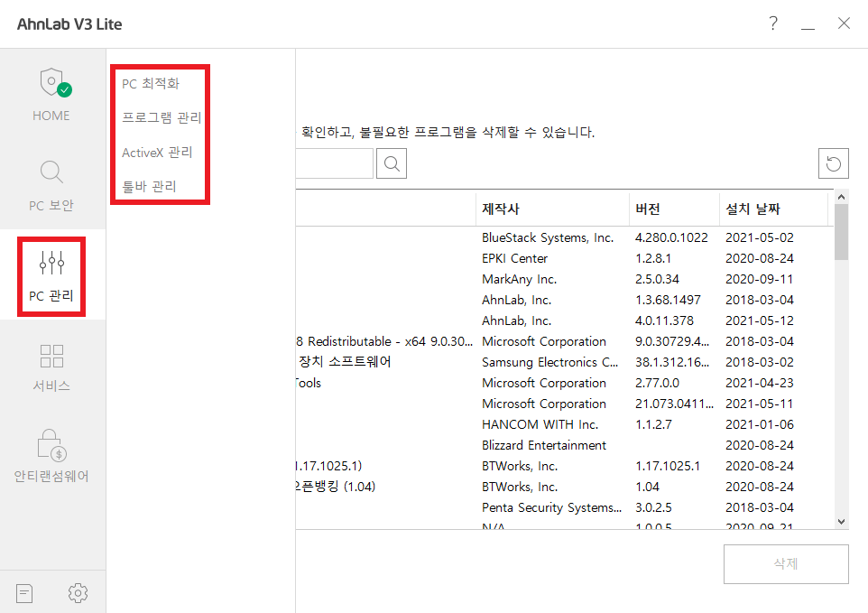Screen dimensions: 868x613
Task: Select the Blizzard Entertainment row
Action: point(565,445)
